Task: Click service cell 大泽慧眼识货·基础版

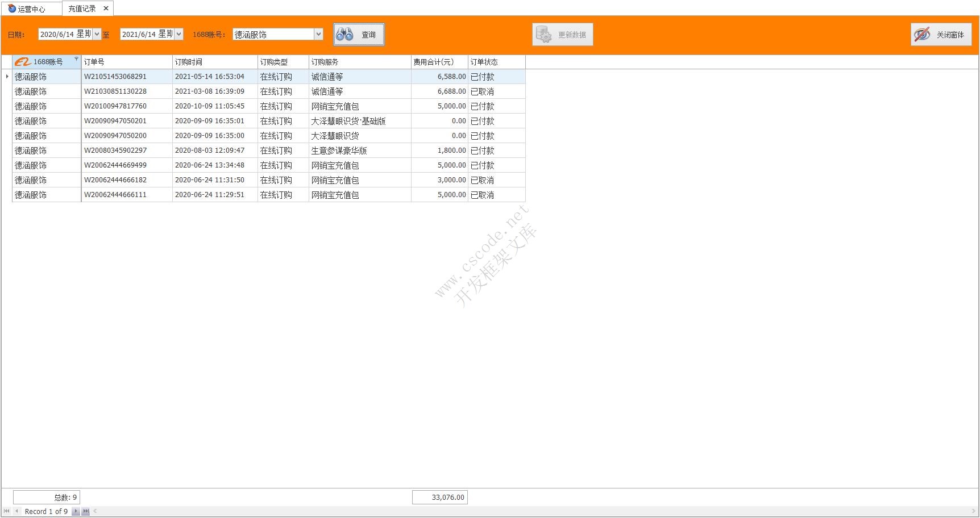Action: (360, 121)
